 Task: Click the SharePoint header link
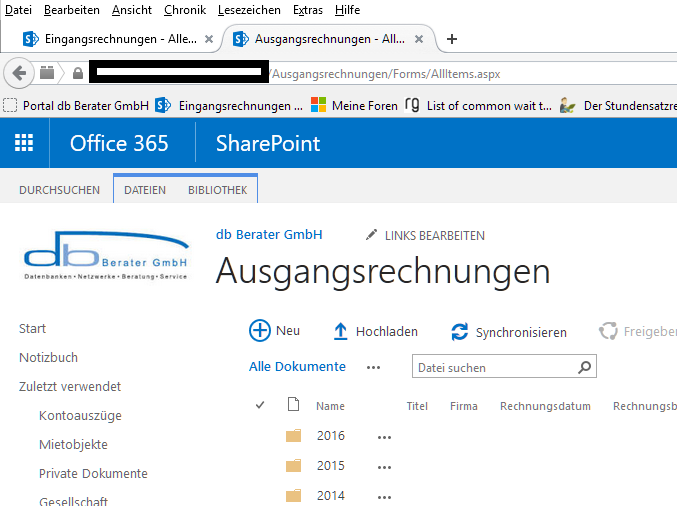click(268, 143)
